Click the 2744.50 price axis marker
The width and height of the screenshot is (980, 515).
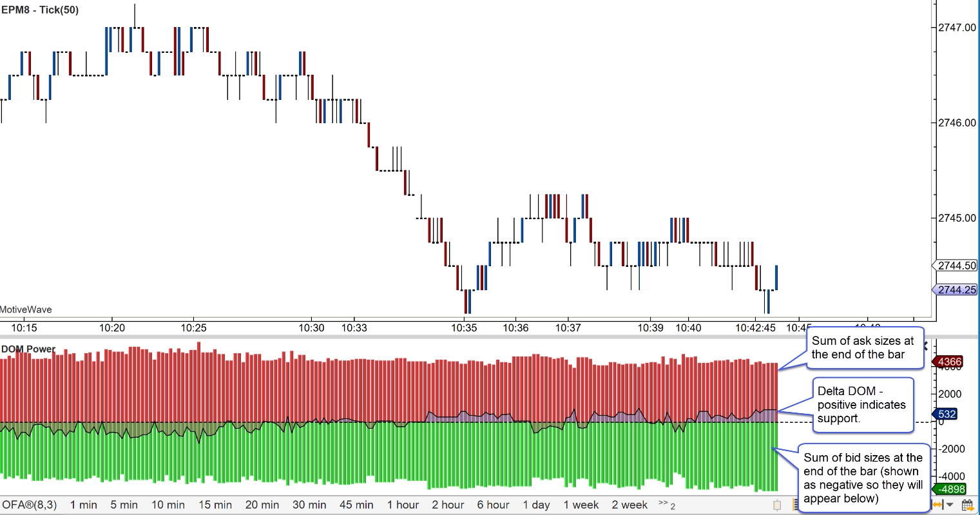[956, 266]
